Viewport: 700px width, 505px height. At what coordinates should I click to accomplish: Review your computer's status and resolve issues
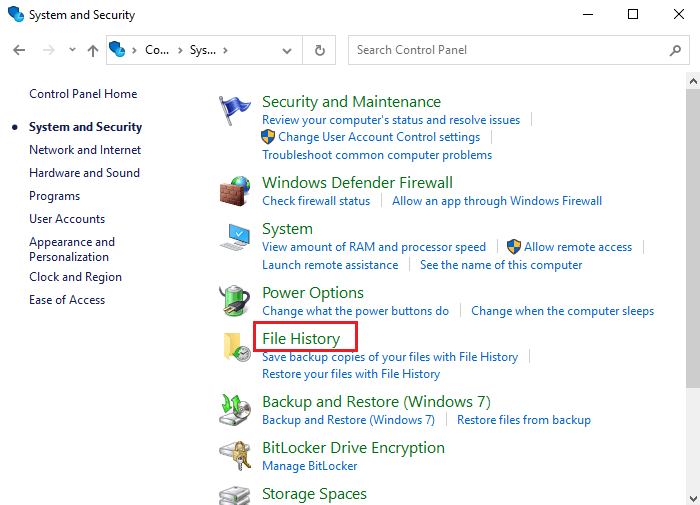tap(391, 120)
